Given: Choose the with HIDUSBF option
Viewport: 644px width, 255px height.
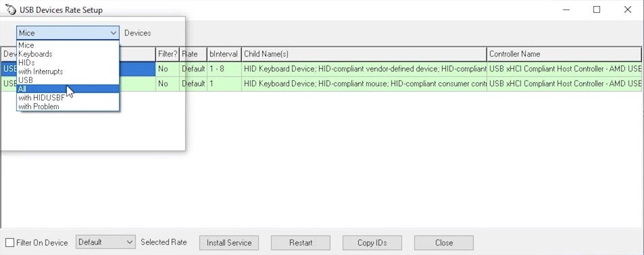Looking at the screenshot, I should (x=68, y=98).
